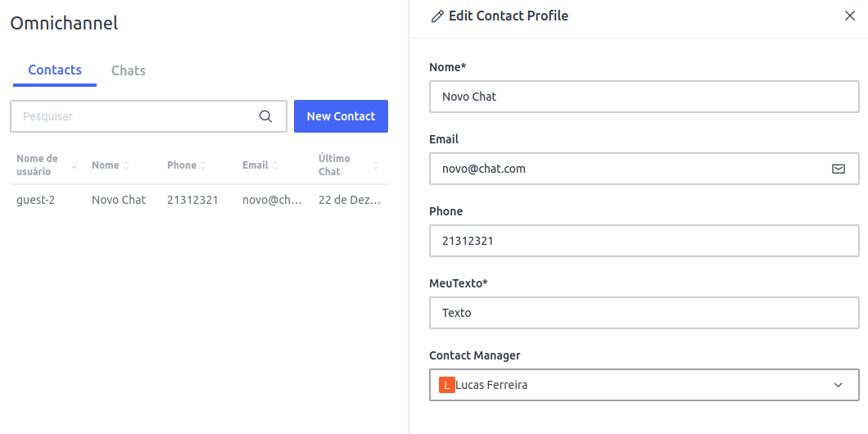Click the pencil icon beside Edit Contact Profile
The height and width of the screenshot is (434, 868).
click(x=437, y=16)
